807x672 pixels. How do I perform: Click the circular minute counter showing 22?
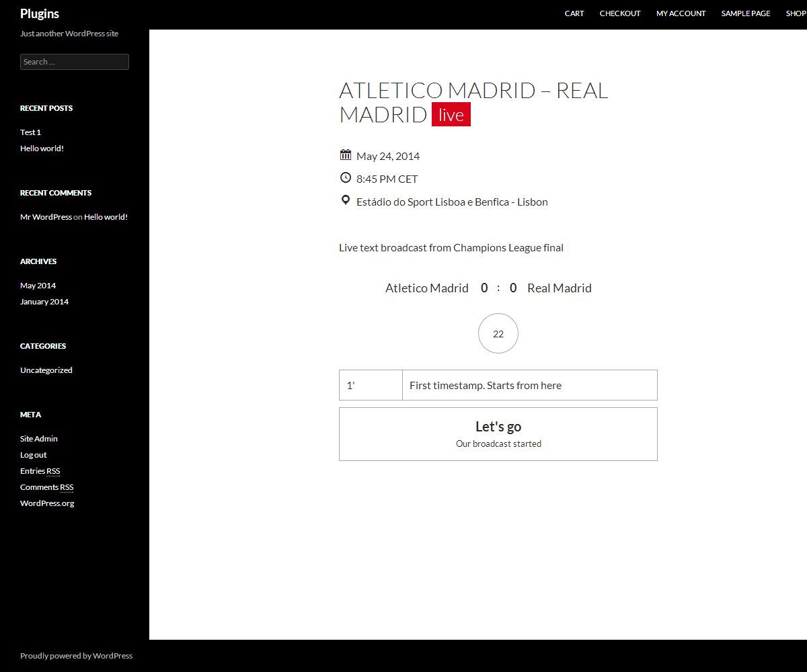coord(498,333)
